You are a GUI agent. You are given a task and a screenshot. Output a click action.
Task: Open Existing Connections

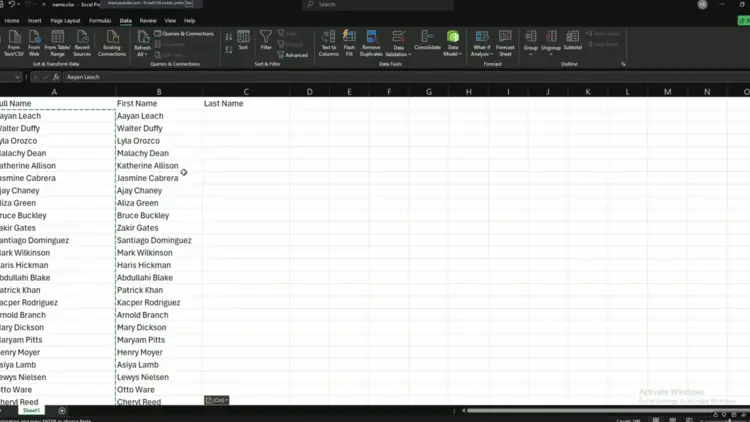(111, 43)
